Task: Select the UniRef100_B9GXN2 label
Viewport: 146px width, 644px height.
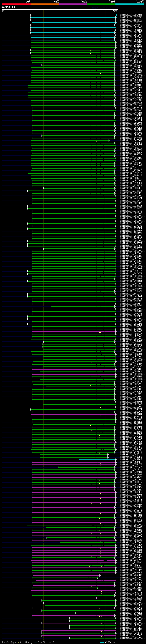Action: click(x=131, y=342)
